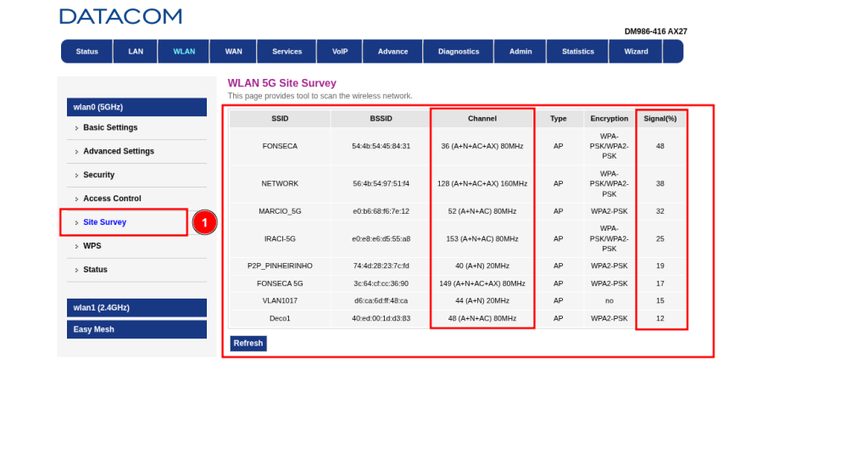Viewport: 868px width, 459px height.
Task: Open the Diagnostics tab
Action: click(459, 52)
